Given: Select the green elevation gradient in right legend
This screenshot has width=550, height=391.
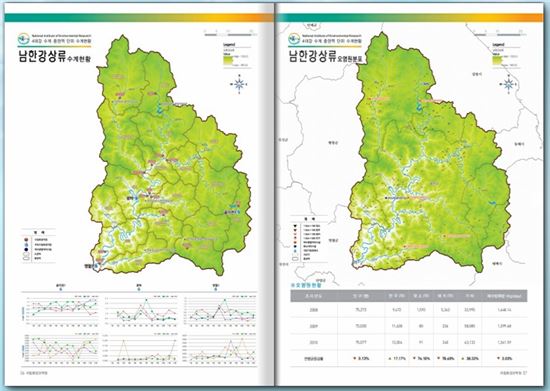Looking at the screenshot, I should (x=498, y=60).
